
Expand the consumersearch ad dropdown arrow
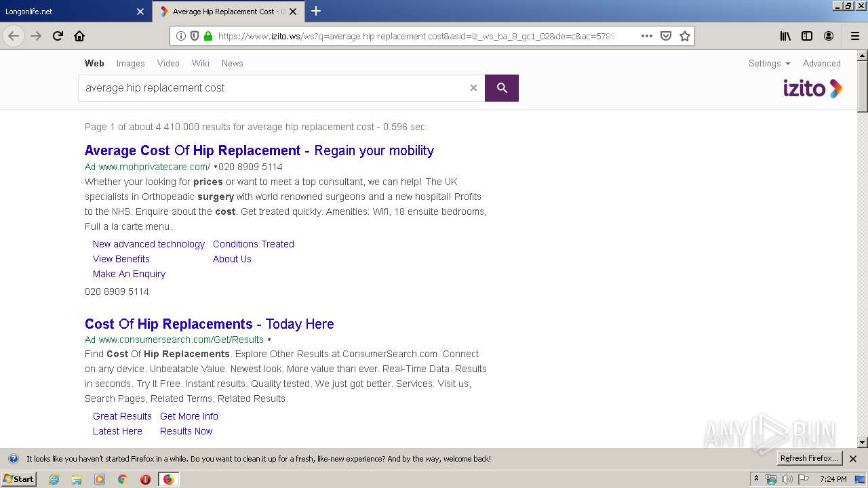point(269,340)
